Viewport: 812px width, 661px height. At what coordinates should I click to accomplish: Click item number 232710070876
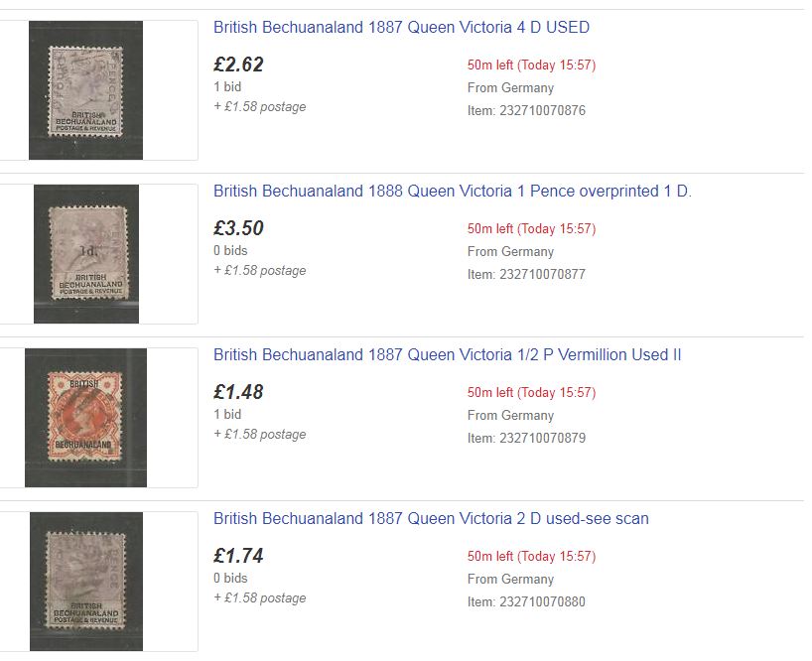(x=525, y=111)
